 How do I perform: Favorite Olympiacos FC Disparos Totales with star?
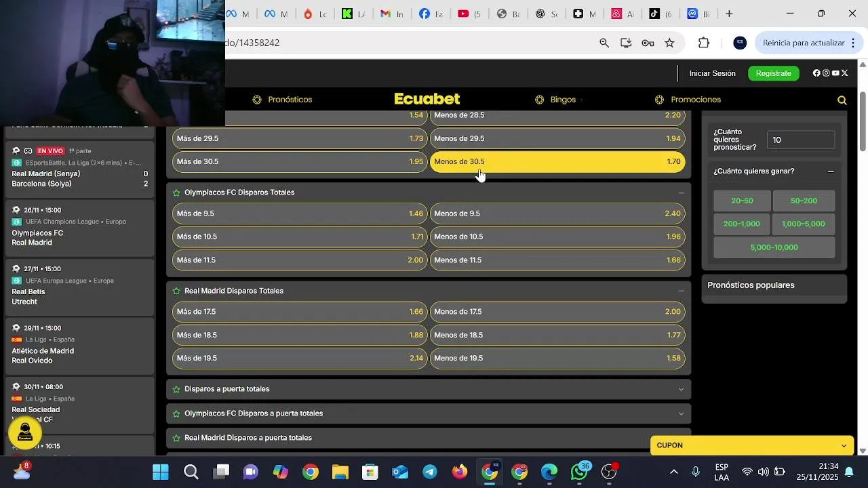176,192
